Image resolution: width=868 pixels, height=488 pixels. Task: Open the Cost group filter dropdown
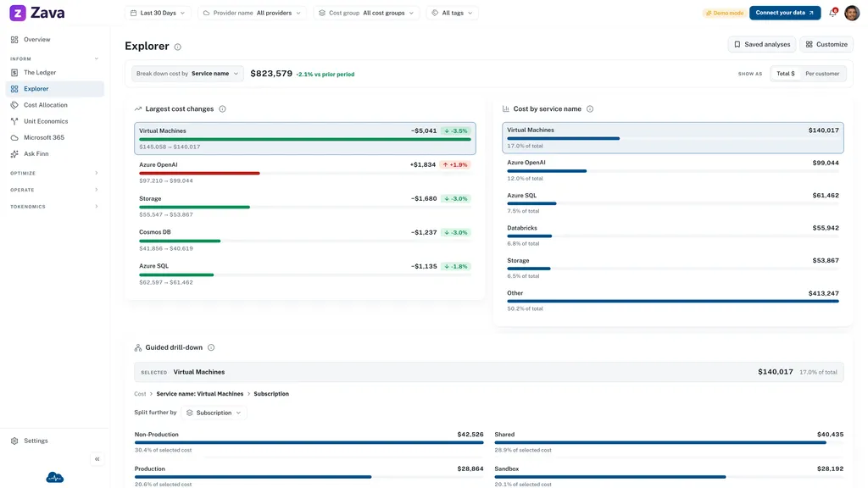tap(366, 13)
